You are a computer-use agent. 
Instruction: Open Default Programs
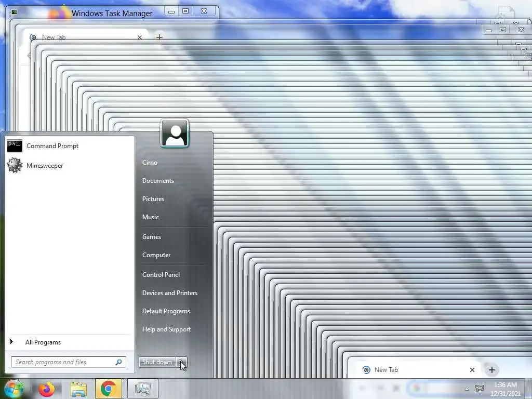(166, 311)
